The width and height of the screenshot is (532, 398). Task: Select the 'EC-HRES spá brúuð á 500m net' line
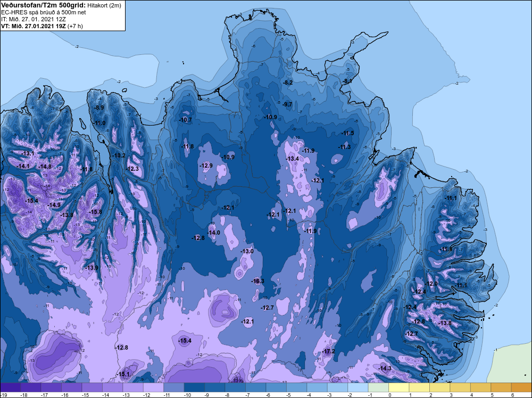point(43,12)
